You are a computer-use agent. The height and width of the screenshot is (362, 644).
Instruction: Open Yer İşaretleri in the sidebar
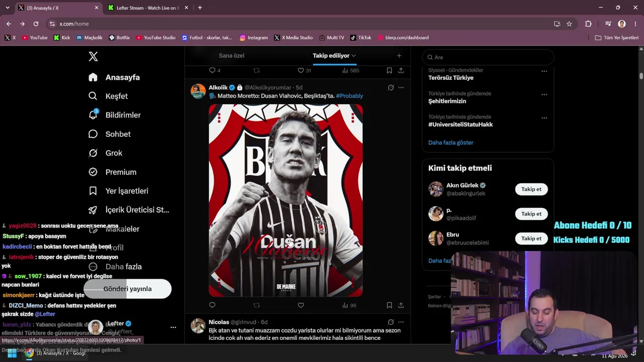coord(118,191)
